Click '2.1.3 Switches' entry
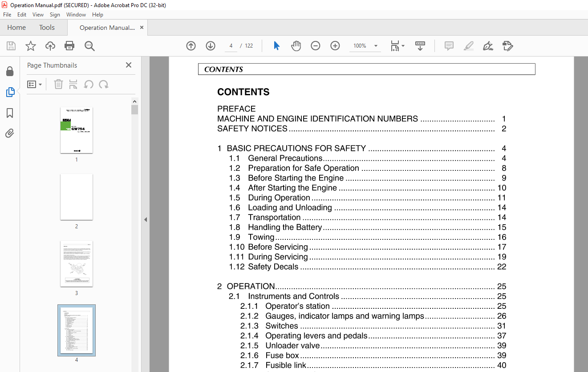Image resolution: width=588 pixels, height=372 pixels. coord(373,326)
